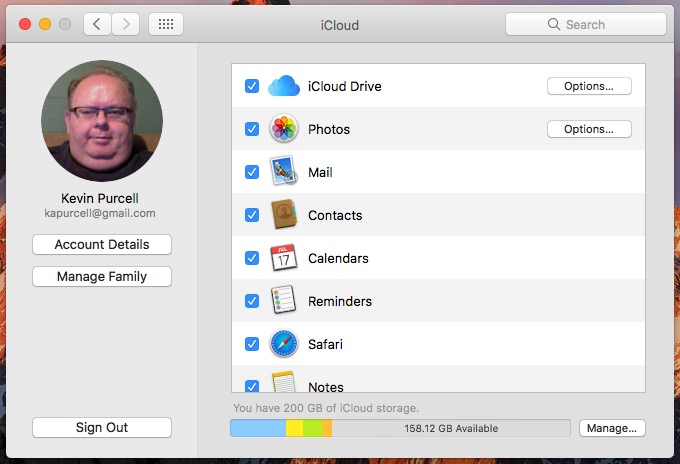Viewport: 680px width, 464px height.
Task: Click the Notes label
Action: point(326,386)
